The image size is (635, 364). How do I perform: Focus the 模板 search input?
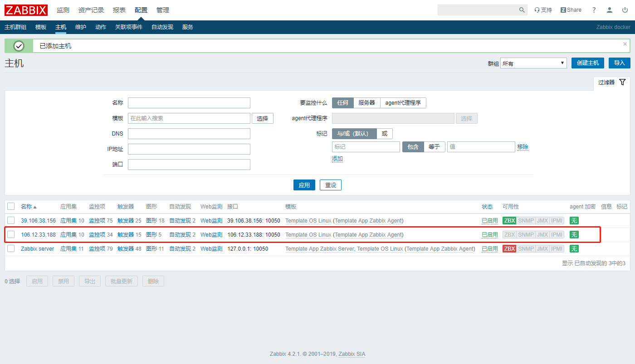(189, 118)
